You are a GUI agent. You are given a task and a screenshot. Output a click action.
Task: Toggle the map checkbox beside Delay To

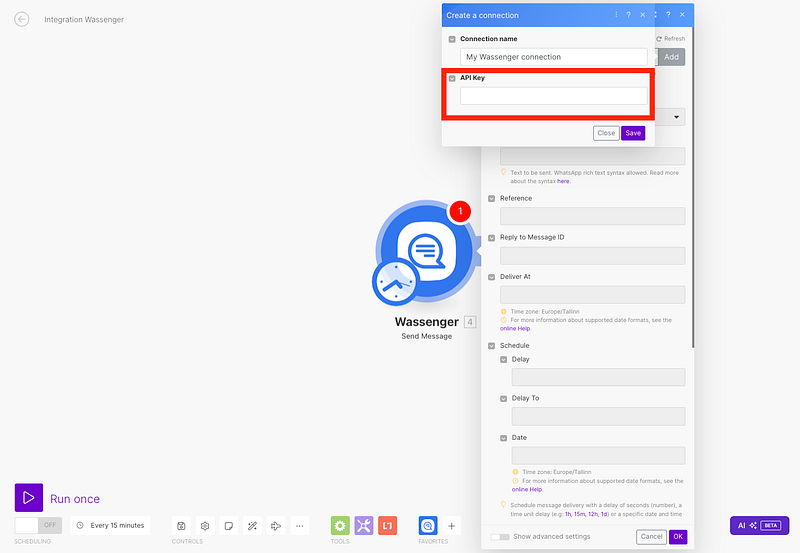tap(504, 398)
